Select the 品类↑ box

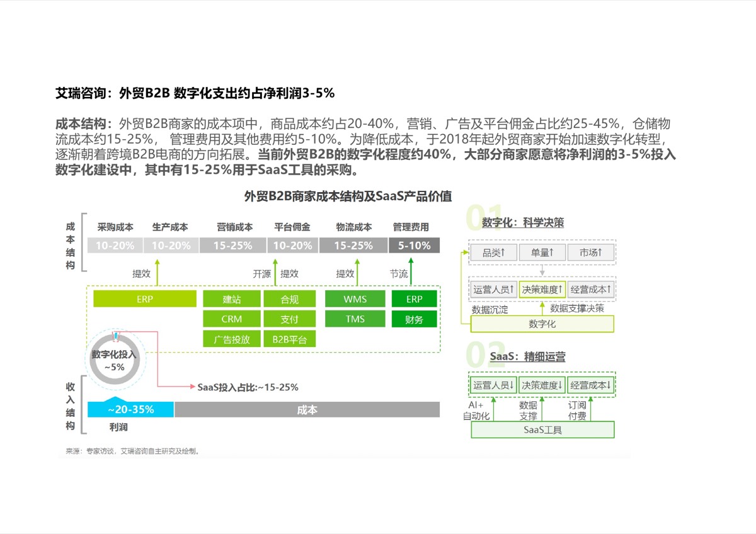pyautogui.click(x=493, y=253)
